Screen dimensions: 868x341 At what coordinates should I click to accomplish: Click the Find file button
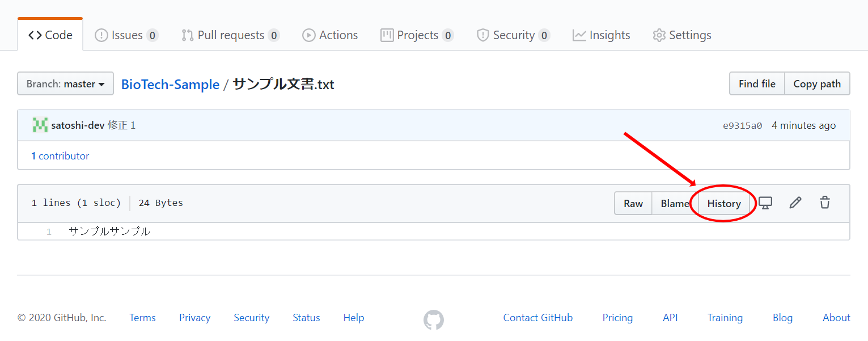tap(757, 84)
